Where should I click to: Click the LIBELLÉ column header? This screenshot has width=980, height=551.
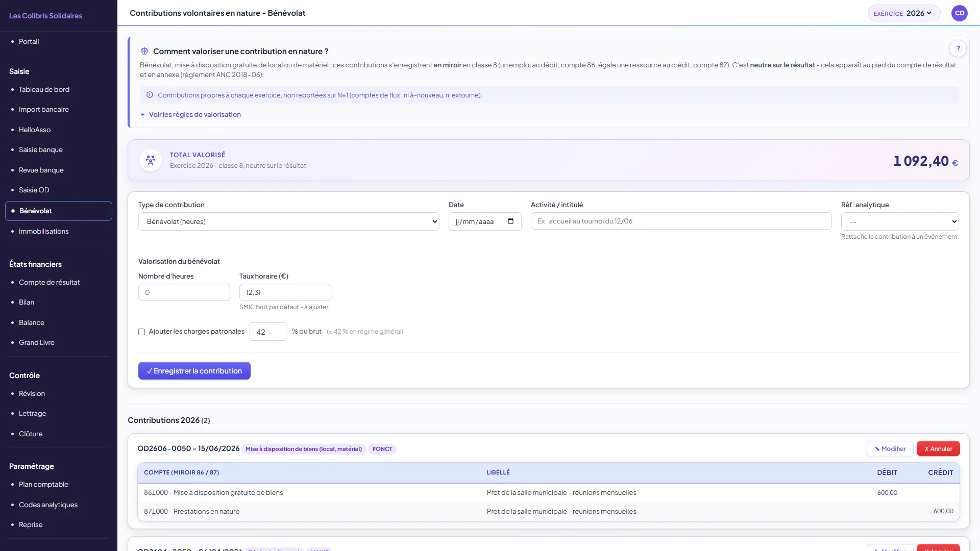(x=498, y=472)
